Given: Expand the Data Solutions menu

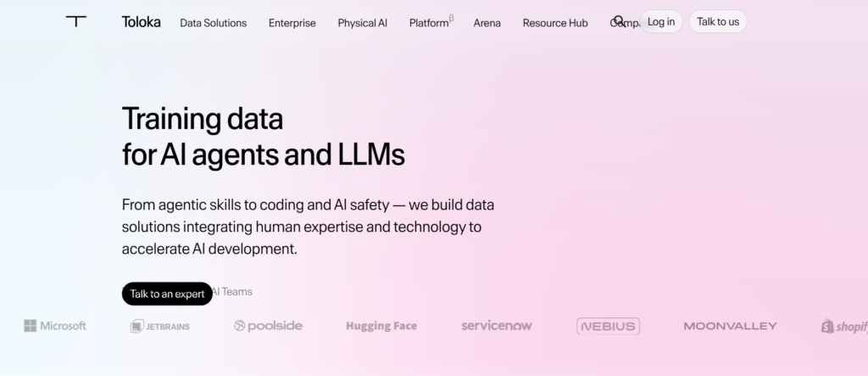Looking at the screenshot, I should click(213, 23).
